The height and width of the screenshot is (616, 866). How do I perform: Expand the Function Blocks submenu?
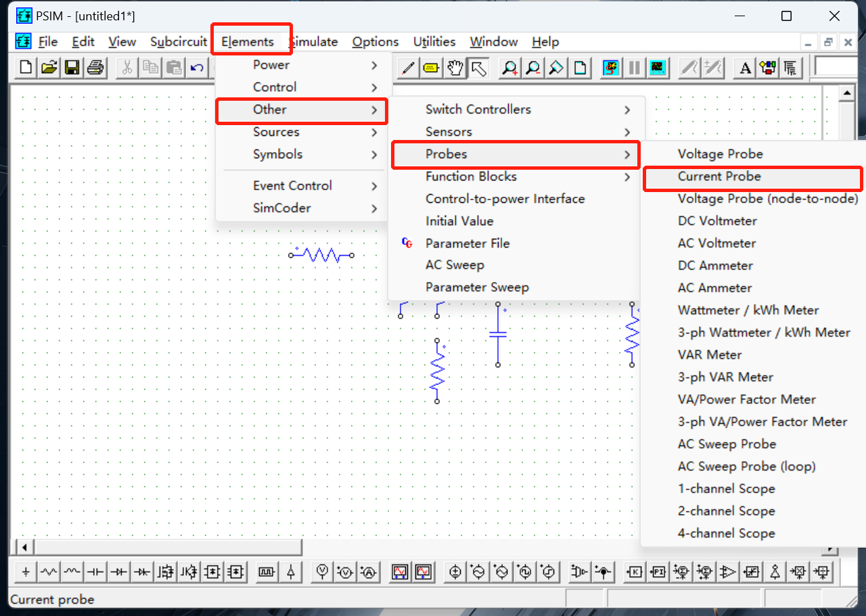coord(517,176)
